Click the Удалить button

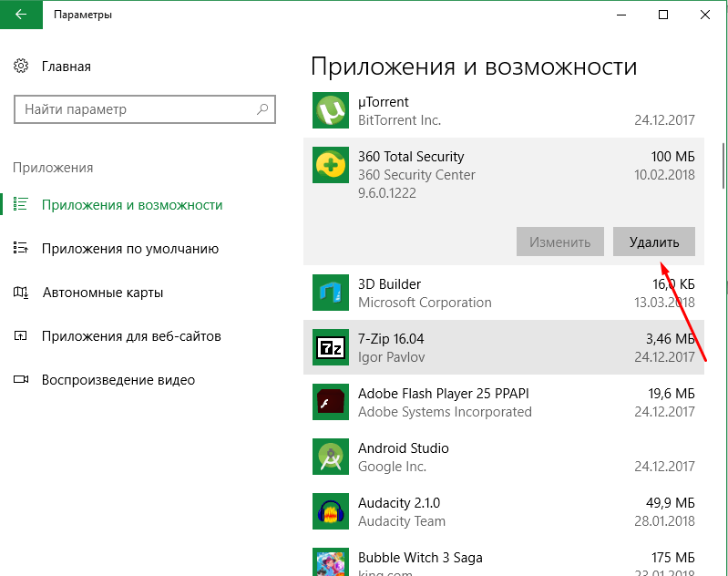tap(653, 242)
